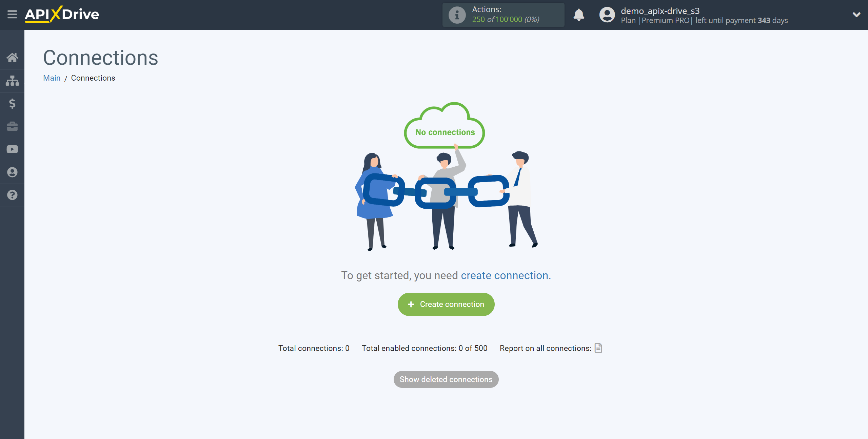This screenshot has width=868, height=439.
Task: Toggle the sidebar navigation open
Action: point(12,15)
